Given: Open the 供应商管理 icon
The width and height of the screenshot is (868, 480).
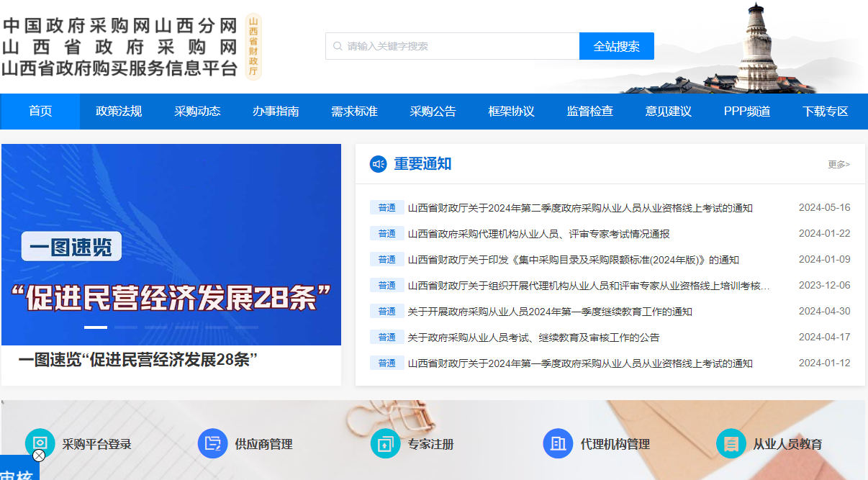Looking at the screenshot, I should point(212,443).
